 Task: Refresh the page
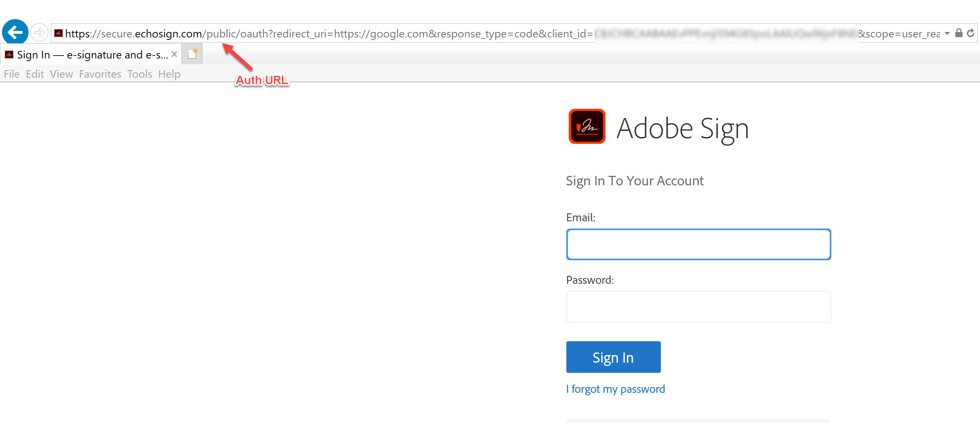(x=971, y=33)
